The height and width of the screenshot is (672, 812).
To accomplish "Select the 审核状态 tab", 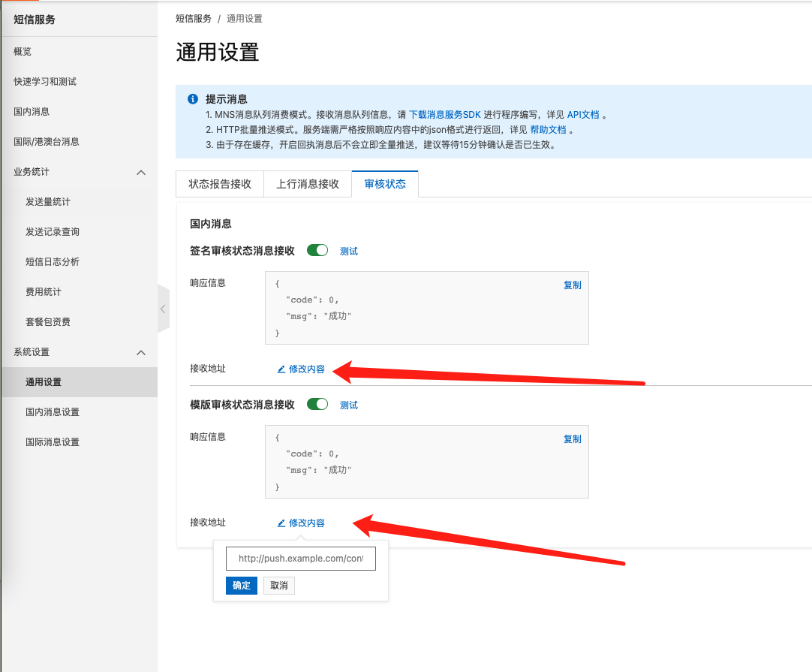I will [385, 184].
